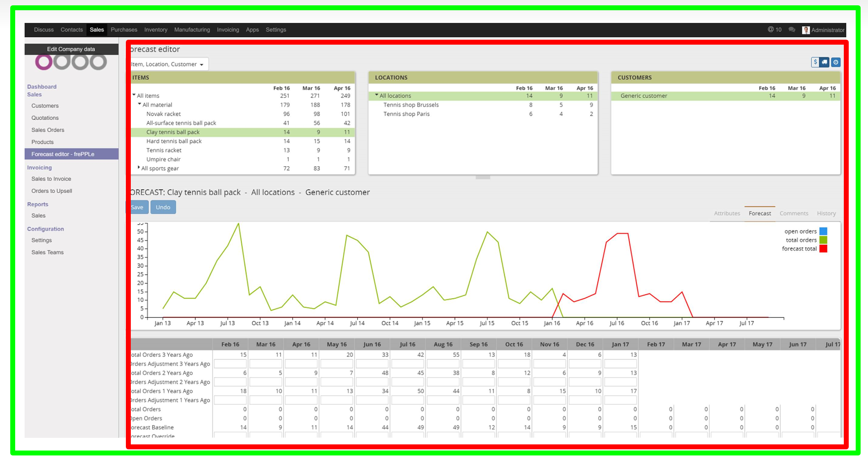868x462 pixels.
Task: Click the Administrator avatar picture
Action: coord(806,29)
